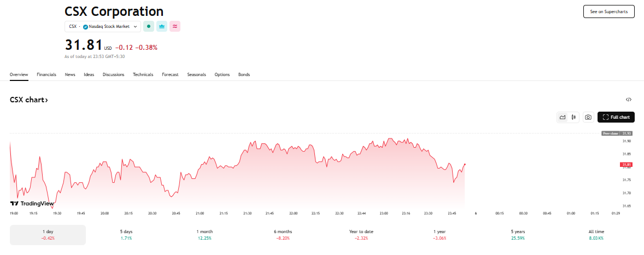The height and width of the screenshot is (255, 644).
Task: Open the Options tab
Action: [x=222, y=74]
